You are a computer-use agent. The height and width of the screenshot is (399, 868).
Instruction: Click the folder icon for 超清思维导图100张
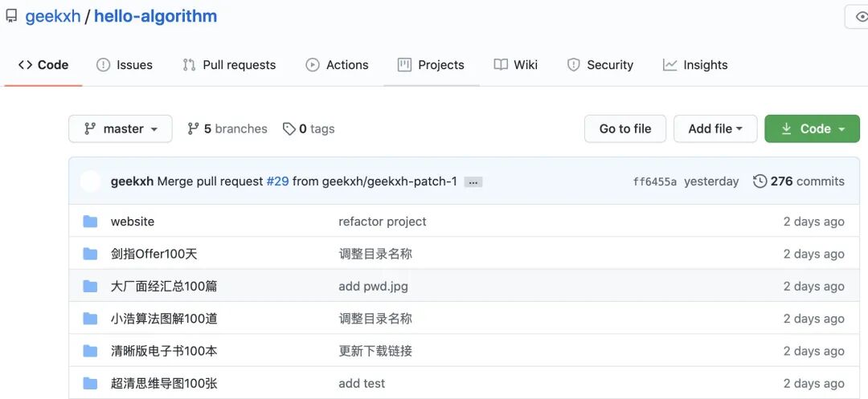pos(90,383)
